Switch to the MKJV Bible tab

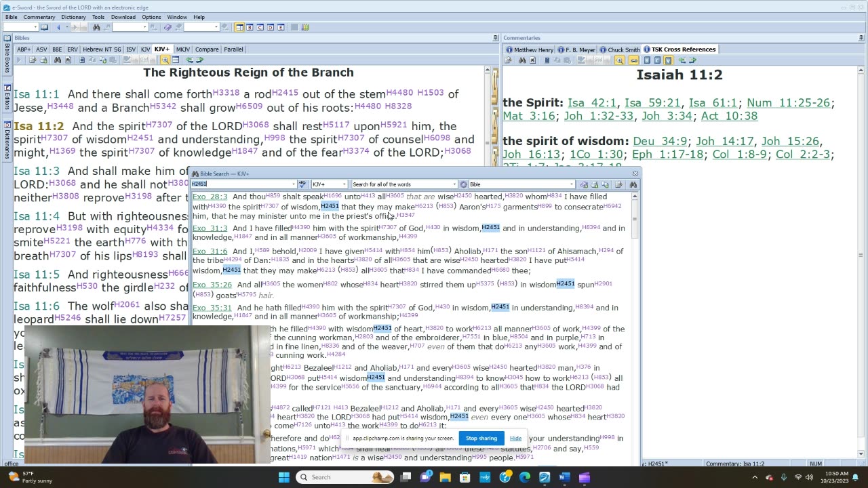(183, 49)
